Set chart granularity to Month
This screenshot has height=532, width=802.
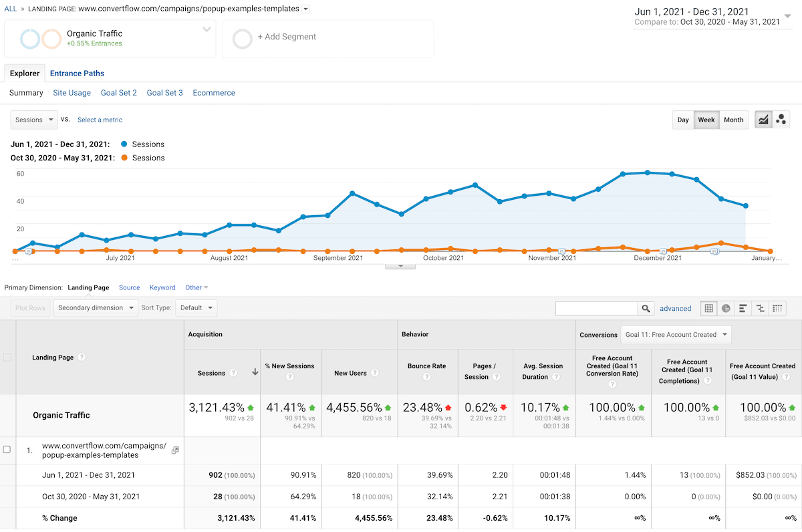point(733,120)
